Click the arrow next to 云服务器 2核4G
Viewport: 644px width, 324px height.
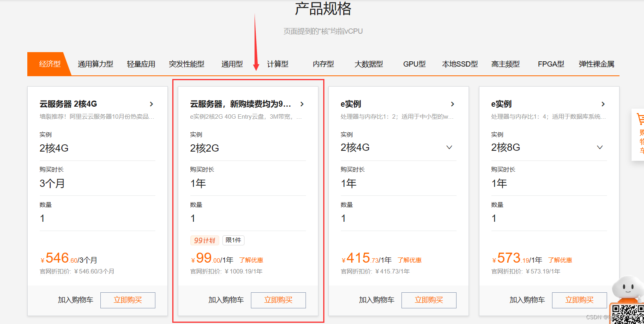click(x=151, y=104)
